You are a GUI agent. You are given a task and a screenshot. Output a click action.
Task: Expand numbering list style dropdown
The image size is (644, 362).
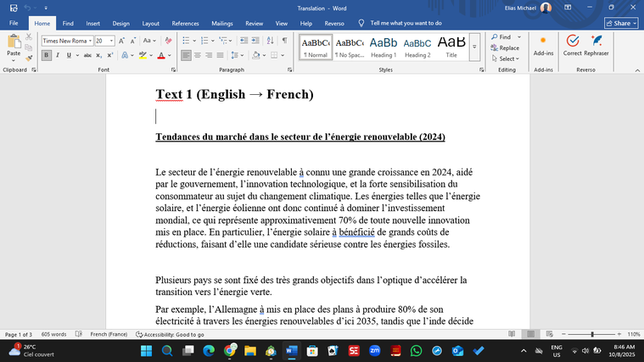coord(213,41)
